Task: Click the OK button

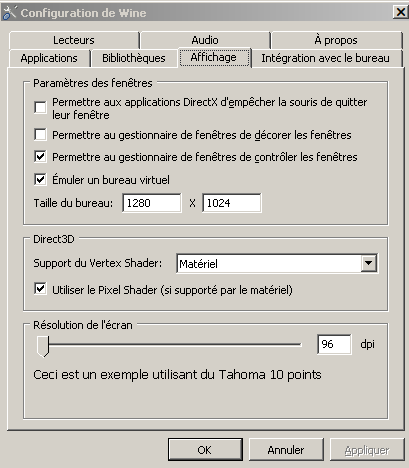Action: click(205, 450)
